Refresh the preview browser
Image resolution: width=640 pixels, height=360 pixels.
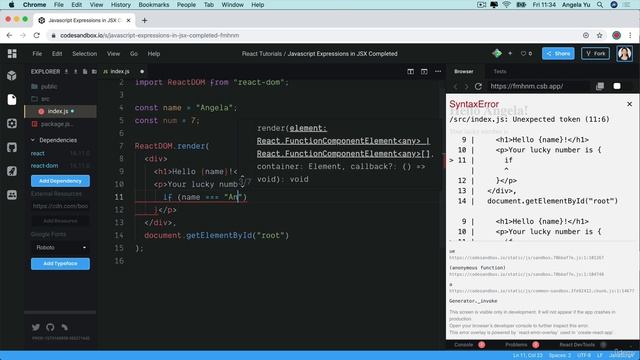point(478,86)
